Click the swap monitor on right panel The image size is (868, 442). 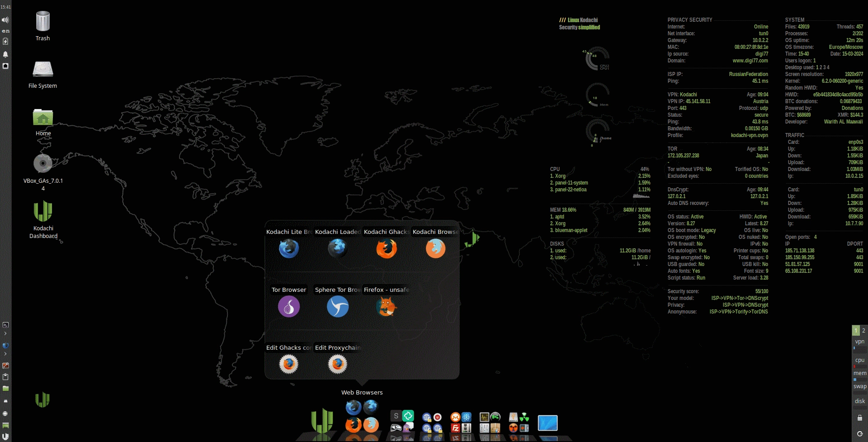[860, 388]
